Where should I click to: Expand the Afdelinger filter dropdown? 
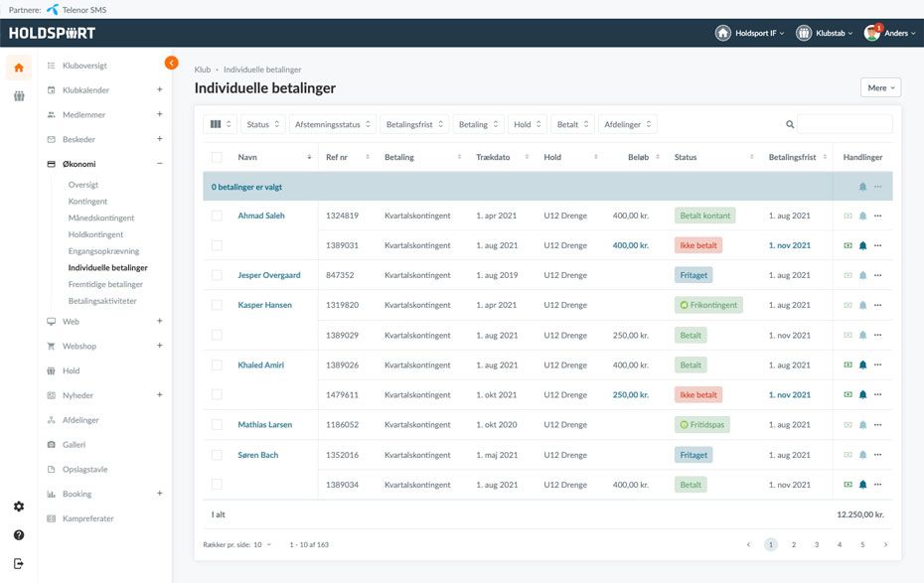[626, 123]
